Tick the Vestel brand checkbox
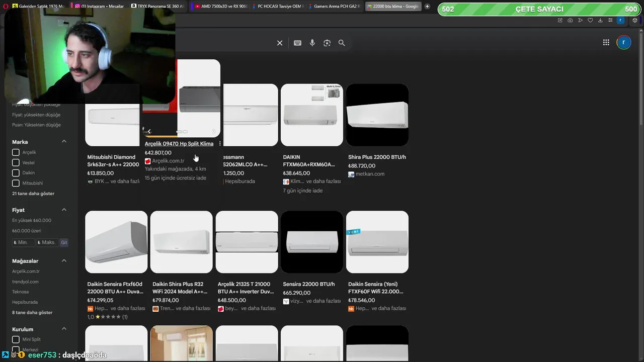The height and width of the screenshot is (362, 644). click(x=16, y=162)
